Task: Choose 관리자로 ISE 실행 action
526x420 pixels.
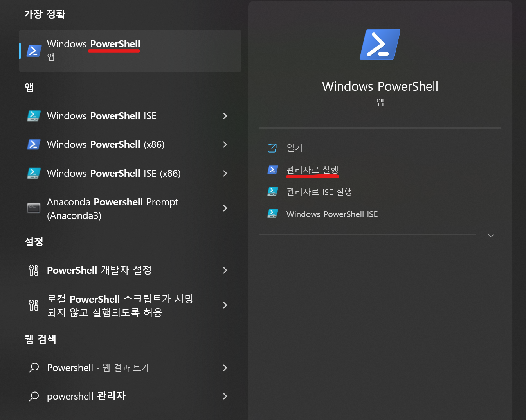Action: [x=319, y=192]
